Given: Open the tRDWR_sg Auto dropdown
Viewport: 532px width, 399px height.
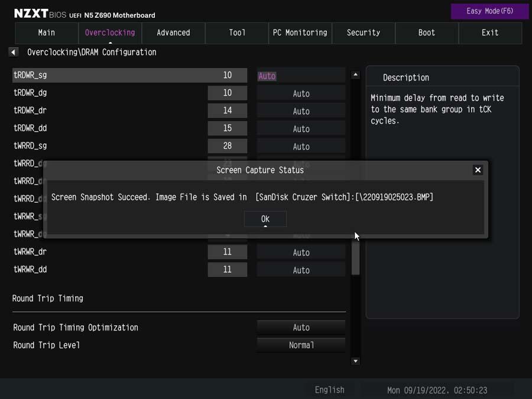Looking at the screenshot, I should click(301, 76).
